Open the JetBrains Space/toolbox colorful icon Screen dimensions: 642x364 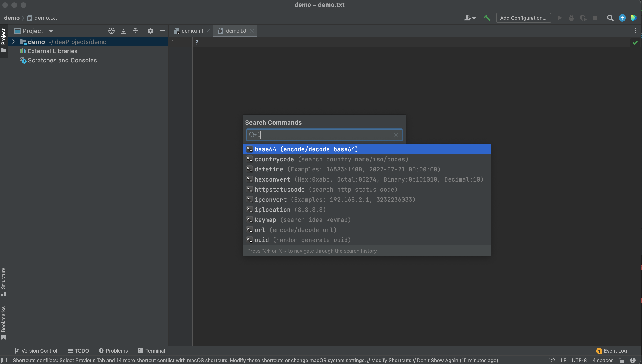tap(634, 18)
